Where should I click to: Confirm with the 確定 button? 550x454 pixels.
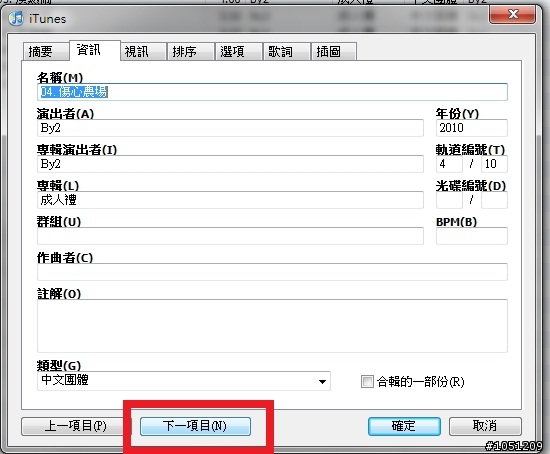[404, 426]
